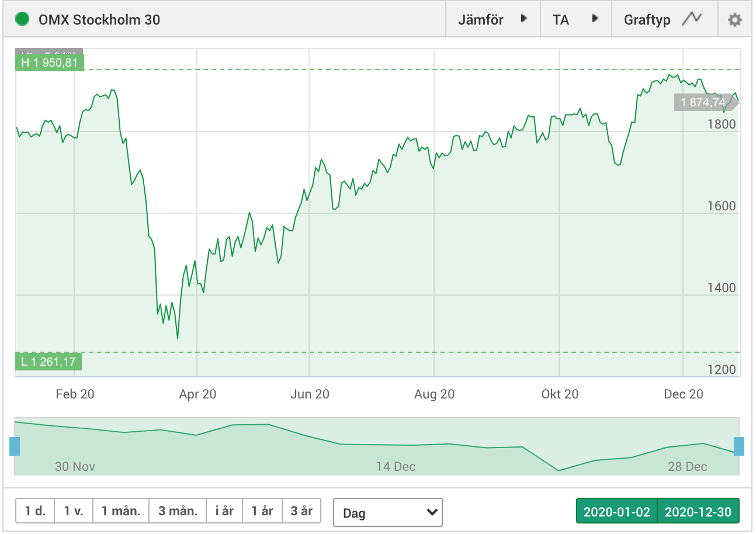This screenshot has width=756, height=534.
Task: Click the 1800 price axis label
Action: [x=720, y=124]
